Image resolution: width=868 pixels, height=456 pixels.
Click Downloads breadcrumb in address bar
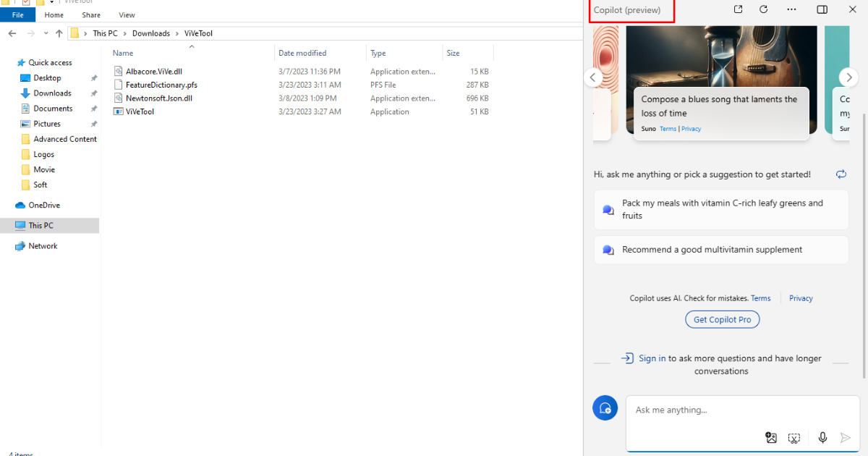(x=151, y=33)
